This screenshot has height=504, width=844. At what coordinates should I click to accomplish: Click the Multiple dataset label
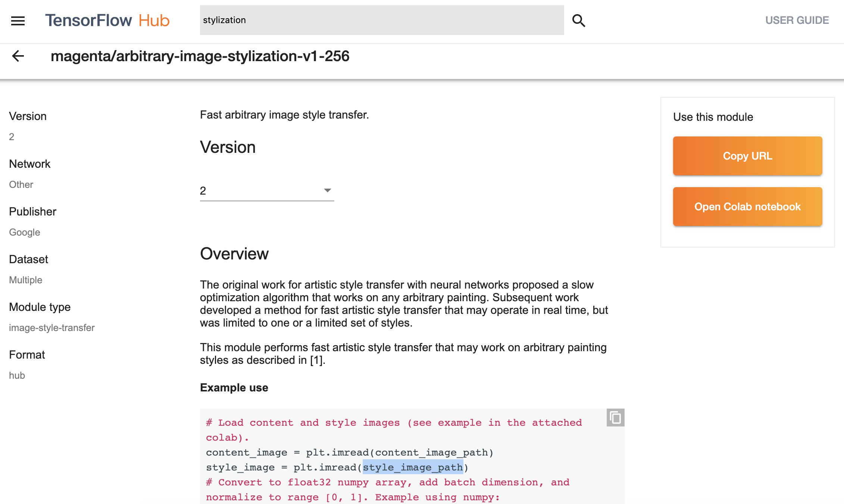25,280
